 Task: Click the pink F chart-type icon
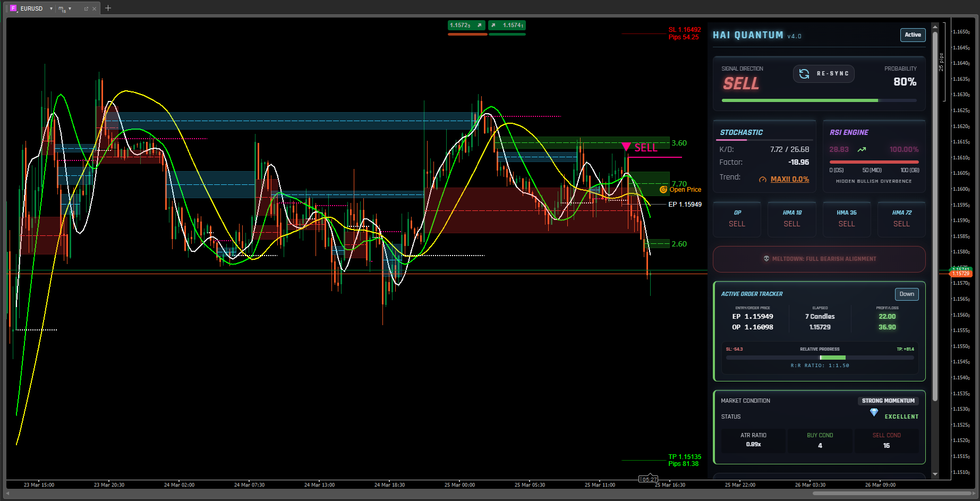coord(14,9)
